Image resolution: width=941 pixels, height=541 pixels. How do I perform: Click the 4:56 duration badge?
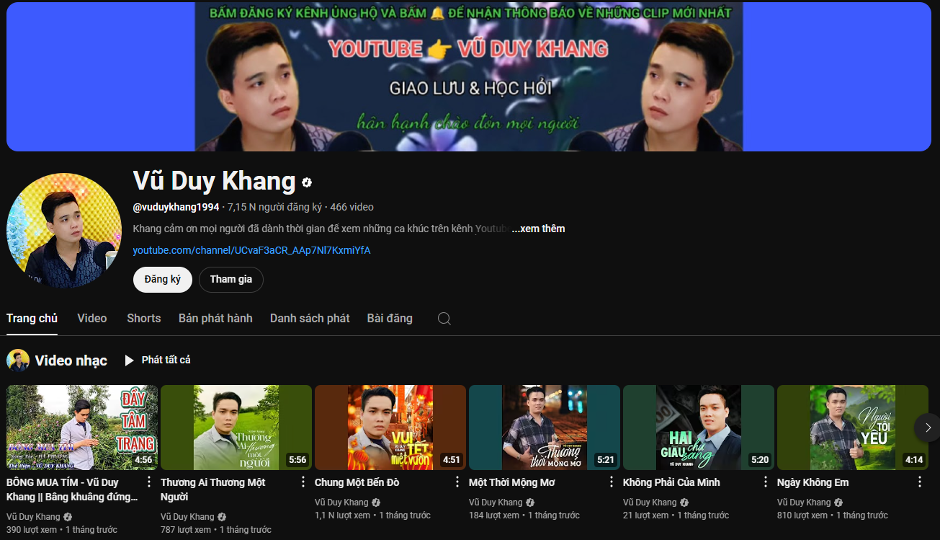coord(143,460)
